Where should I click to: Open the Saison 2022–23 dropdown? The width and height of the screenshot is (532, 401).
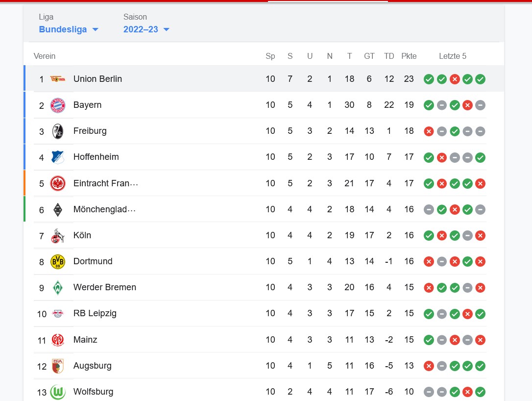click(146, 29)
